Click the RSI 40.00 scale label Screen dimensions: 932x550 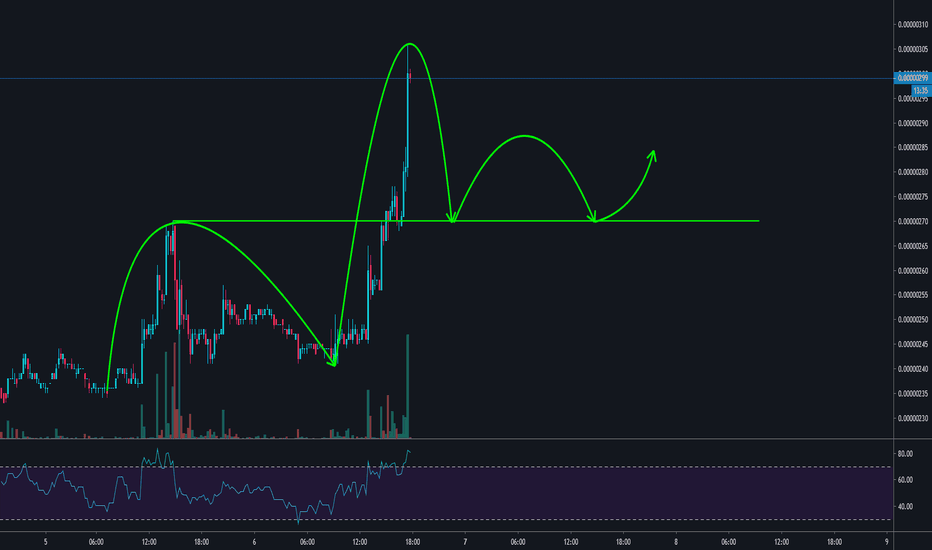pos(905,507)
